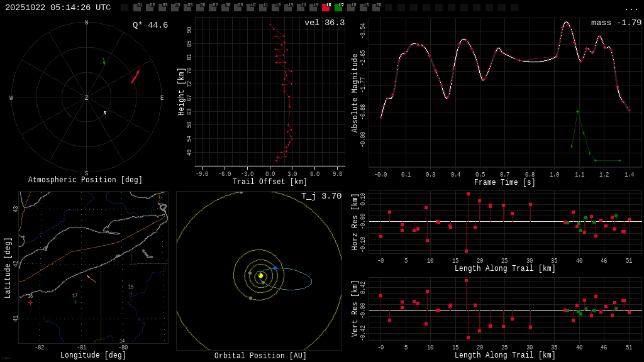Select station square 10 in top bar
644x362 pixels.
click(250, 7)
